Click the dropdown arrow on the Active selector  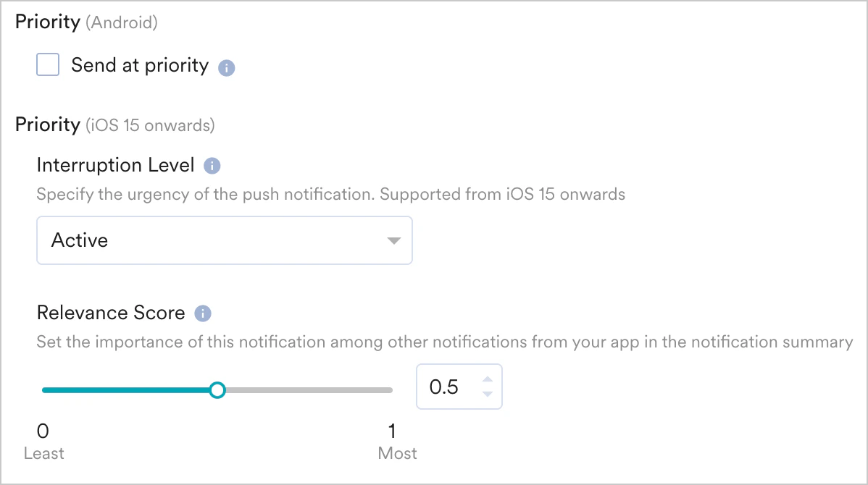[393, 240]
